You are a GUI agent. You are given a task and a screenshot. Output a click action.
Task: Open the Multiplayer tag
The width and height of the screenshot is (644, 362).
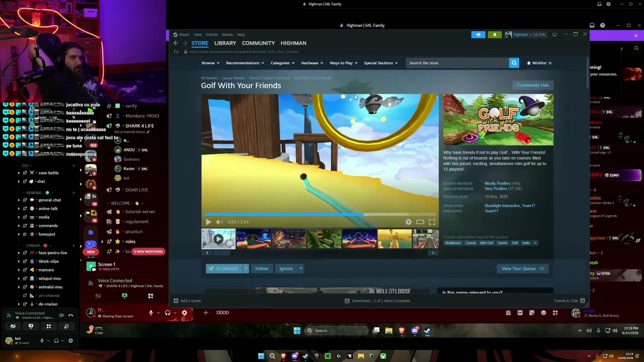tap(453, 243)
